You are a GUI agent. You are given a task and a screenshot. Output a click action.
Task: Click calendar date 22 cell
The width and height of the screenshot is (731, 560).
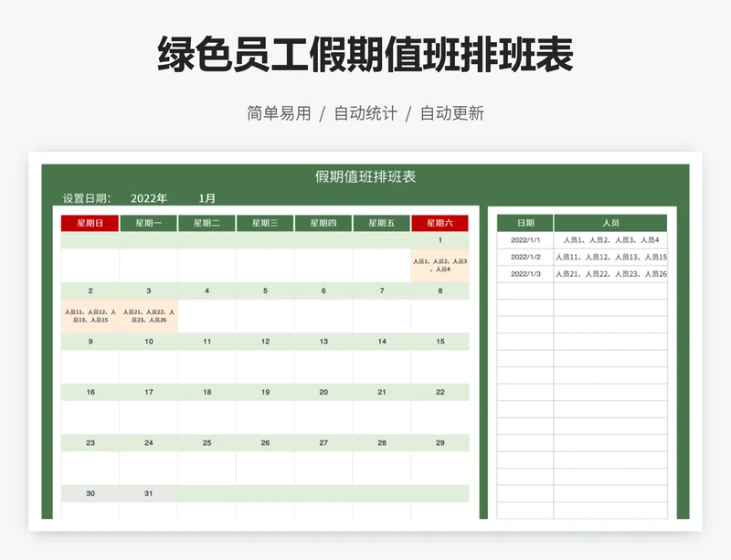point(440,393)
